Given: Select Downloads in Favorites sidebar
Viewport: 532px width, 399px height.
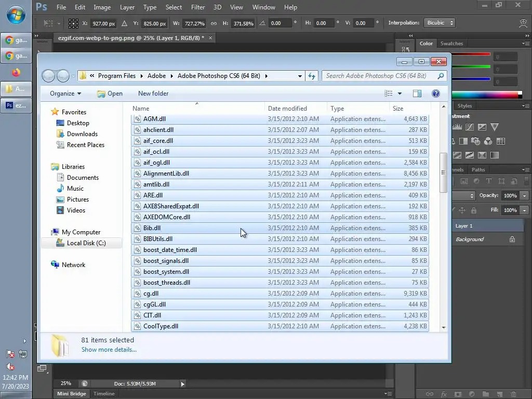Looking at the screenshot, I should click(x=82, y=134).
